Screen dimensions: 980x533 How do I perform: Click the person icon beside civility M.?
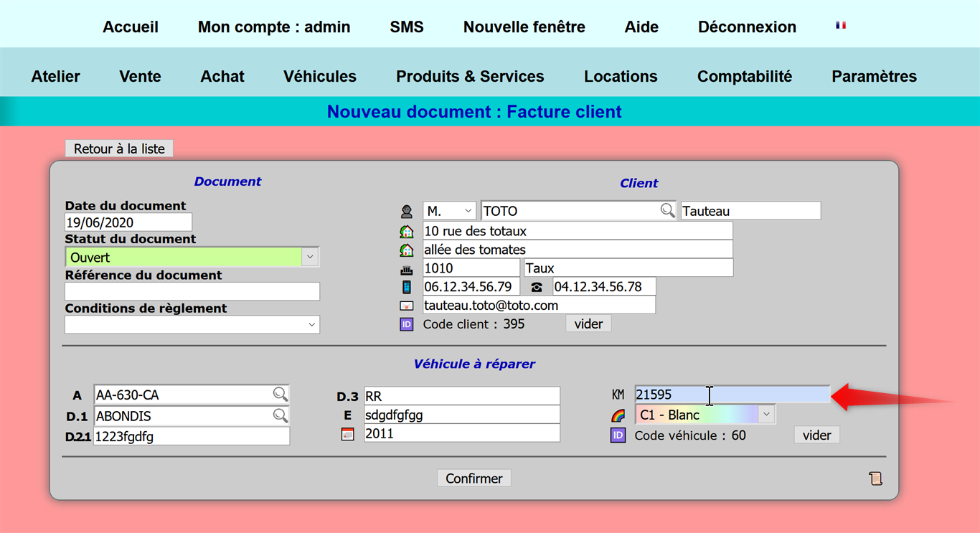407,212
